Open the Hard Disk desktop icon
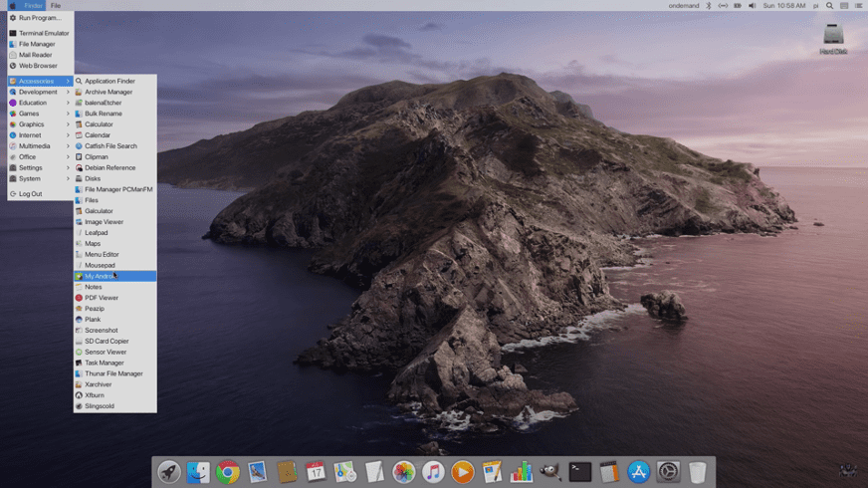The height and width of the screenshot is (488, 868). (833, 38)
